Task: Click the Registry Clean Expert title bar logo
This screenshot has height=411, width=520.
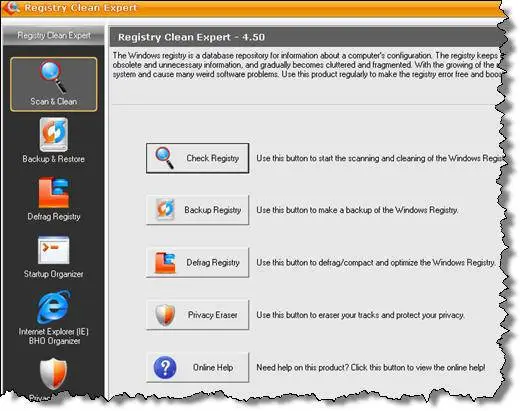Action: tap(12, 7)
